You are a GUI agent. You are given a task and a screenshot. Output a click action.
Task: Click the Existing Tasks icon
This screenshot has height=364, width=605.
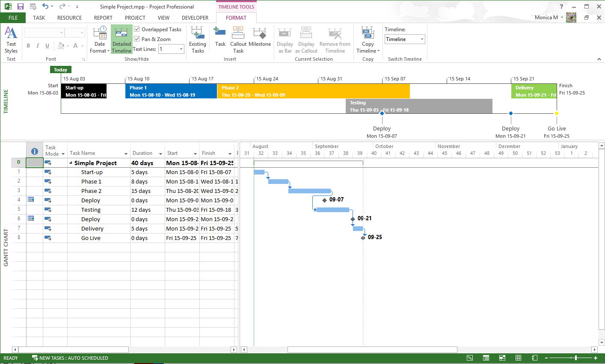pos(197,38)
